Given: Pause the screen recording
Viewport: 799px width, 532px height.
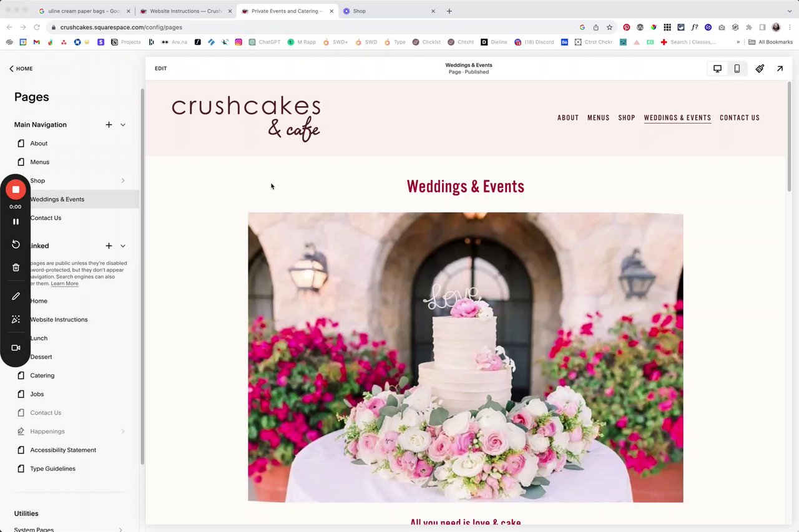Looking at the screenshot, I should (16, 221).
